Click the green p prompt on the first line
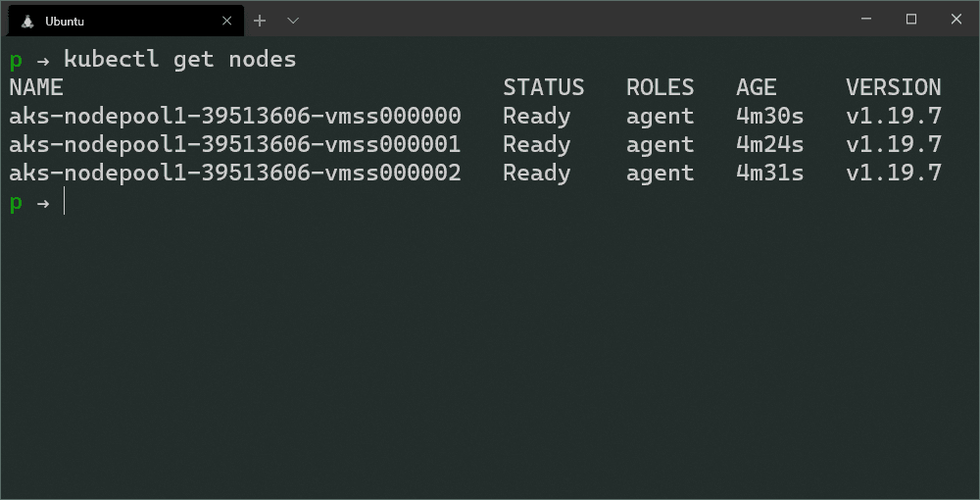Viewport: 980px width, 500px height. coord(16,61)
